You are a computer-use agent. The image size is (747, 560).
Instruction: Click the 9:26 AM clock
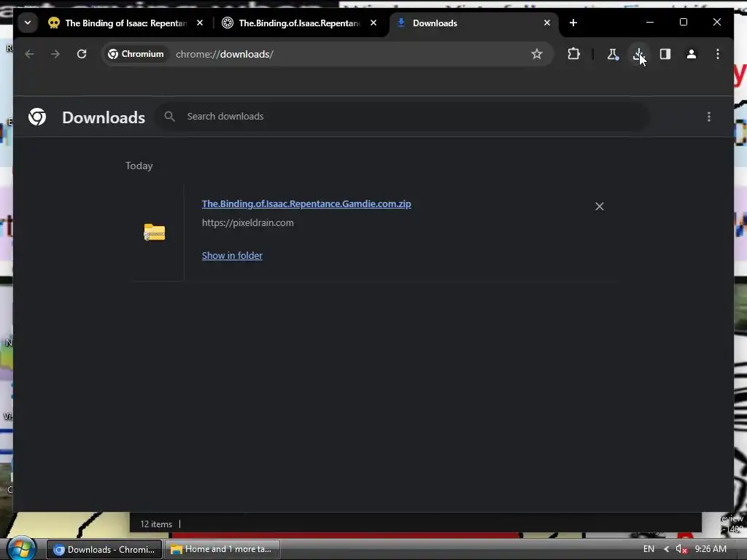coord(711,549)
